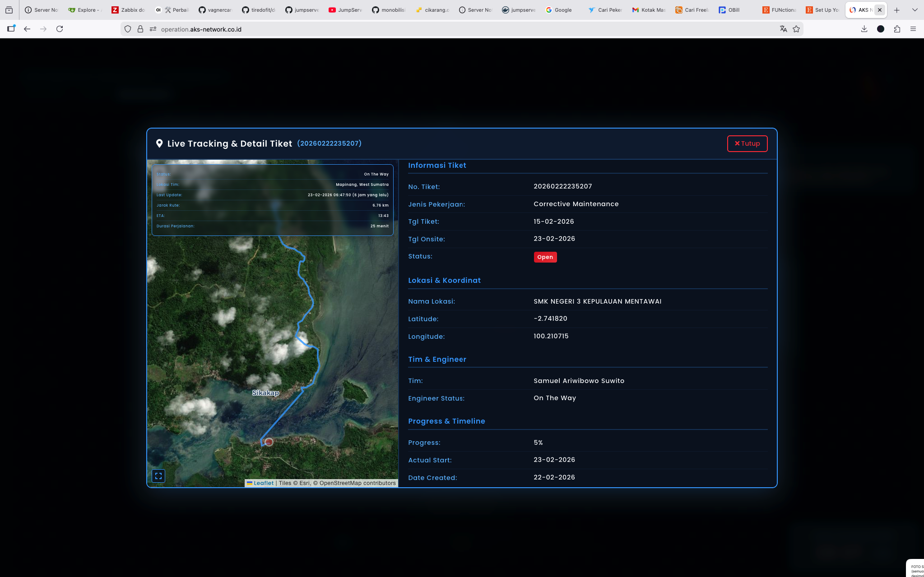Go back with the back arrow
This screenshot has width=924, height=577.
click(x=27, y=29)
